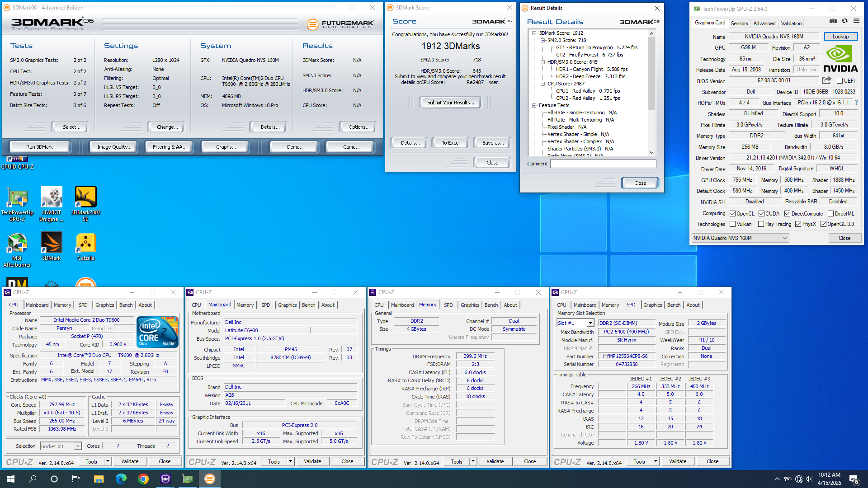868x488 pixels.
Task: Click the GPU-Z refresh icon
Action: click(x=844, y=21)
